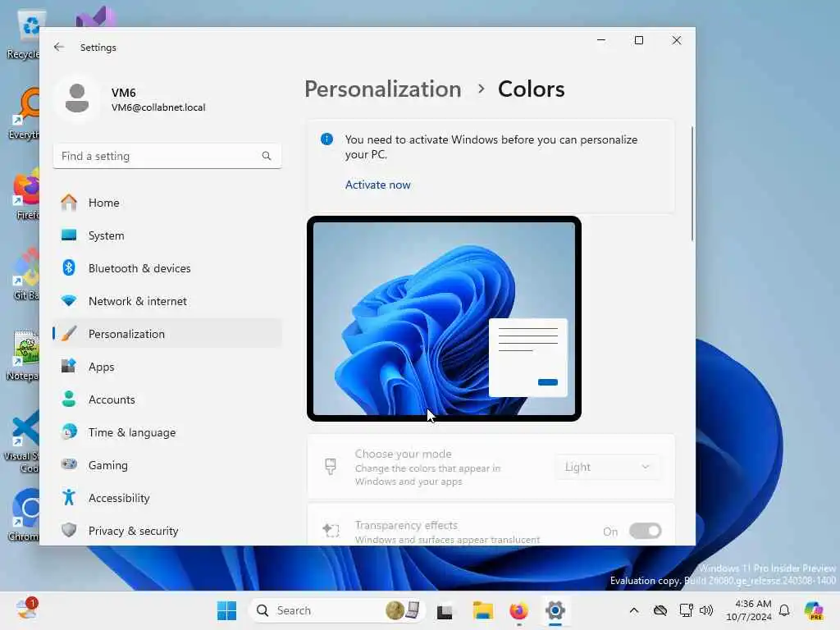Open Task View from the taskbar

[x=444, y=610]
